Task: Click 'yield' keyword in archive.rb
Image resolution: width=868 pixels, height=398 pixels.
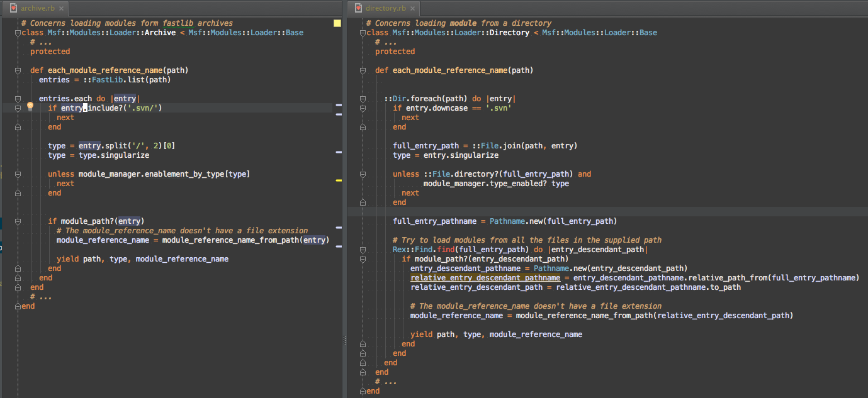Action: pos(67,259)
